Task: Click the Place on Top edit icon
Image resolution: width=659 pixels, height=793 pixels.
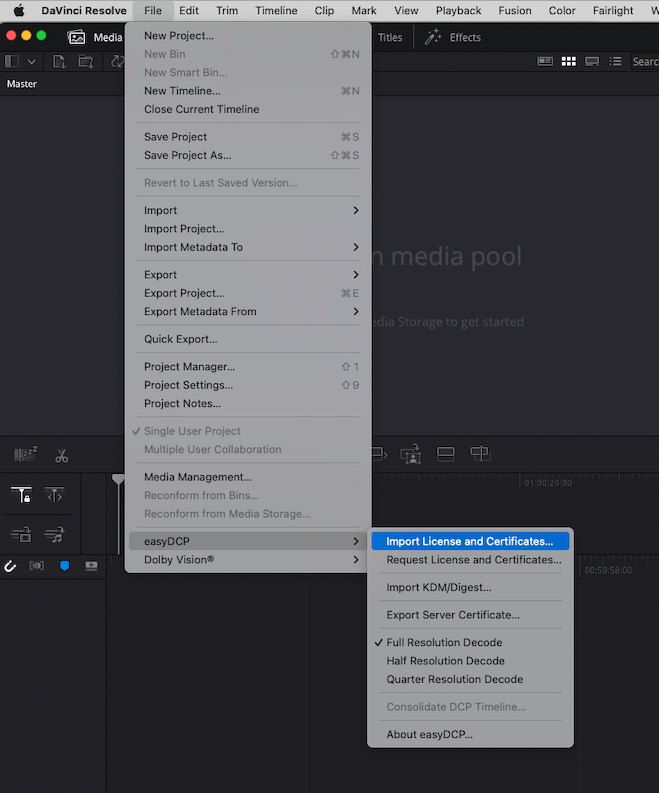Action: [446, 454]
